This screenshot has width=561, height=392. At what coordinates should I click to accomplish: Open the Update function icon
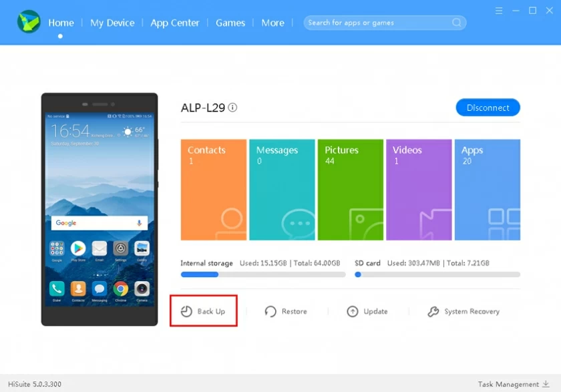click(x=351, y=311)
